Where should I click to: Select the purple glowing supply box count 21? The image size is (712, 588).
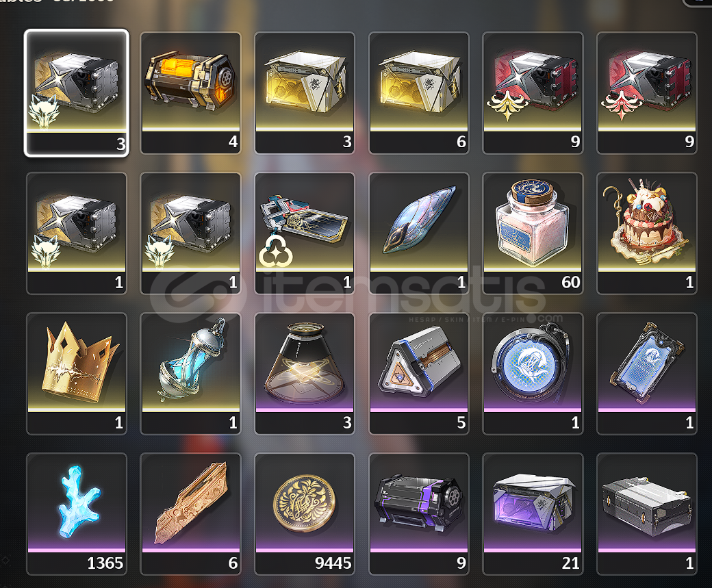click(x=533, y=514)
